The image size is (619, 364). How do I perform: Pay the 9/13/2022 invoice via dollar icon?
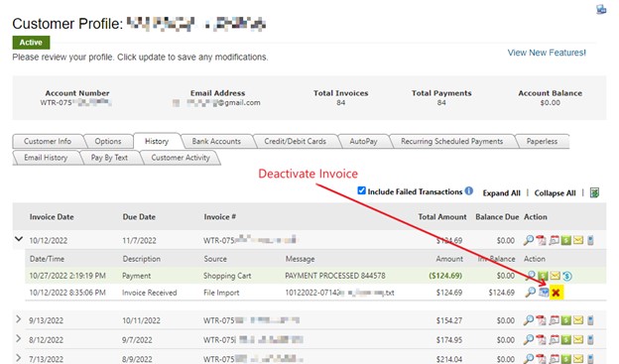(x=566, y=320)
